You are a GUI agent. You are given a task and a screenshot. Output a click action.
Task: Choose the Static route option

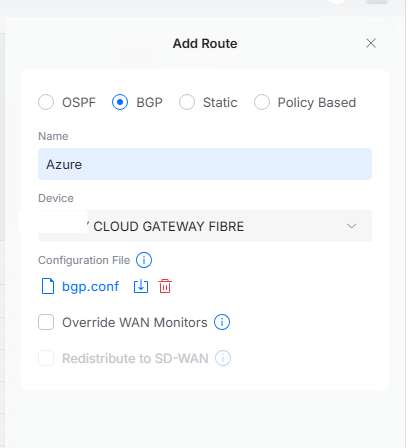[187, 102]
